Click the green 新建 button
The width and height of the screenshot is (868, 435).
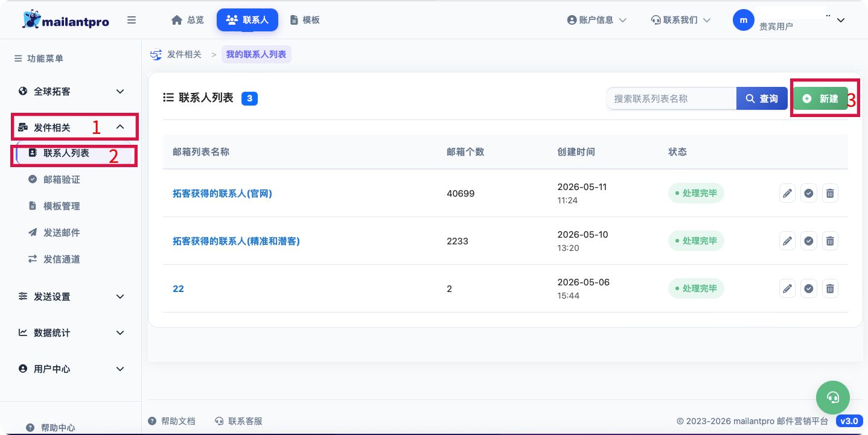820,98
